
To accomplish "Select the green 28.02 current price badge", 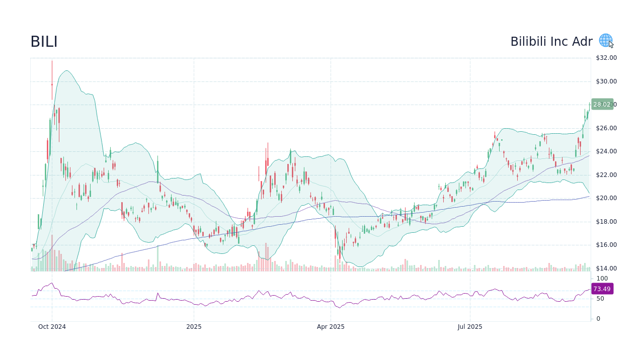I will pos(602,105).
